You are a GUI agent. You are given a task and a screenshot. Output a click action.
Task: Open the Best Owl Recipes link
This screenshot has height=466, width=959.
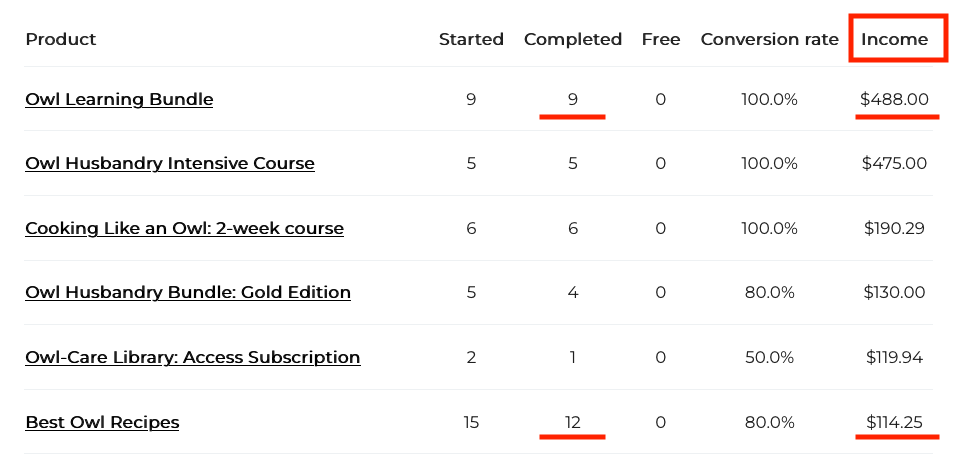tap(102, 423)
